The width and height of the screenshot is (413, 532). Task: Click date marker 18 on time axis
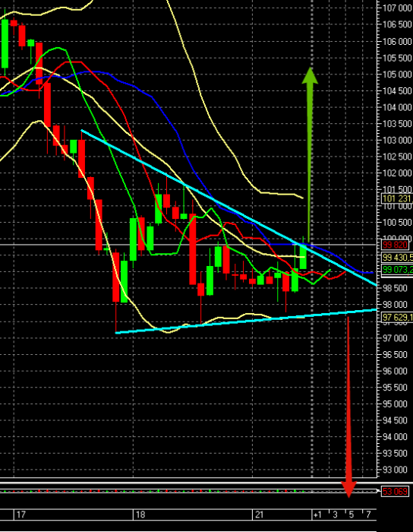pos(140,515)
